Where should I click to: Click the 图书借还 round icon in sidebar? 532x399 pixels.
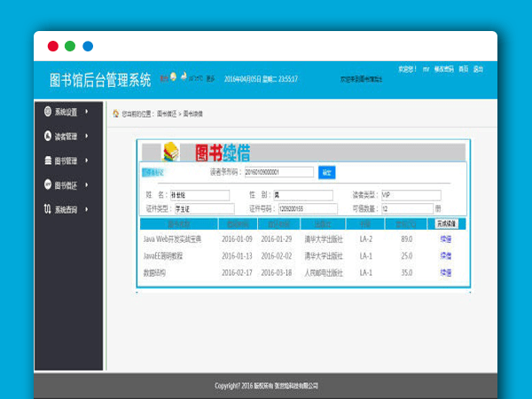coord(47,185)
